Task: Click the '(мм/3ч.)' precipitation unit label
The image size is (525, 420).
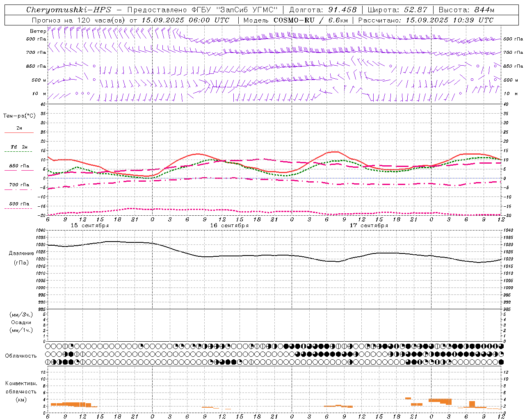Action: [x=21, y=315]
